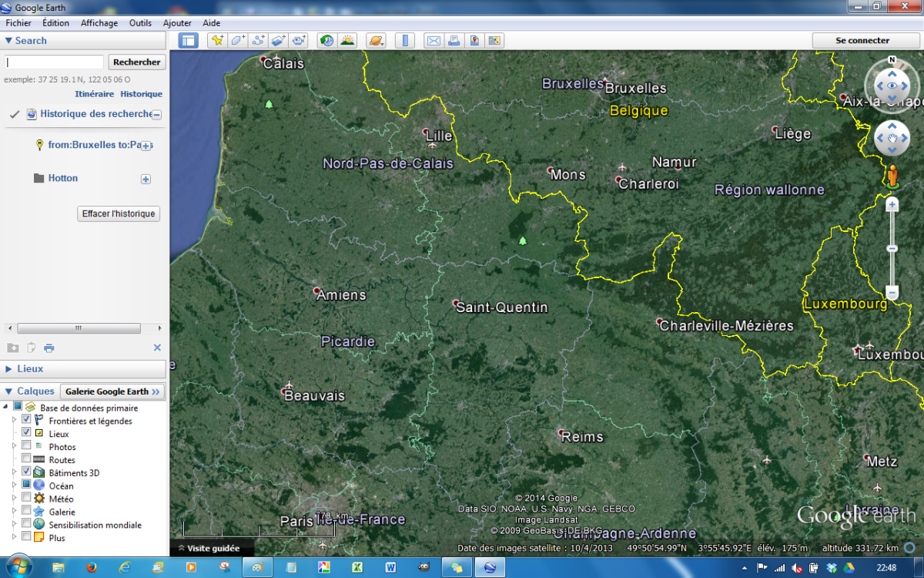
Task: Toggle the Frontières et légendes checkbox
Action: click(x=26, y=420)
